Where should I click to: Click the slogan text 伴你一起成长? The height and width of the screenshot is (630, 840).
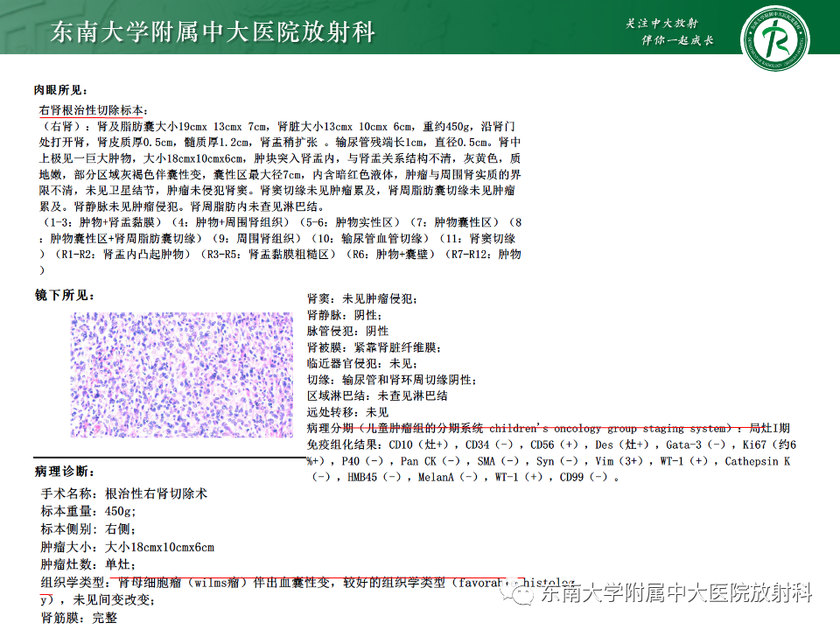677,40
